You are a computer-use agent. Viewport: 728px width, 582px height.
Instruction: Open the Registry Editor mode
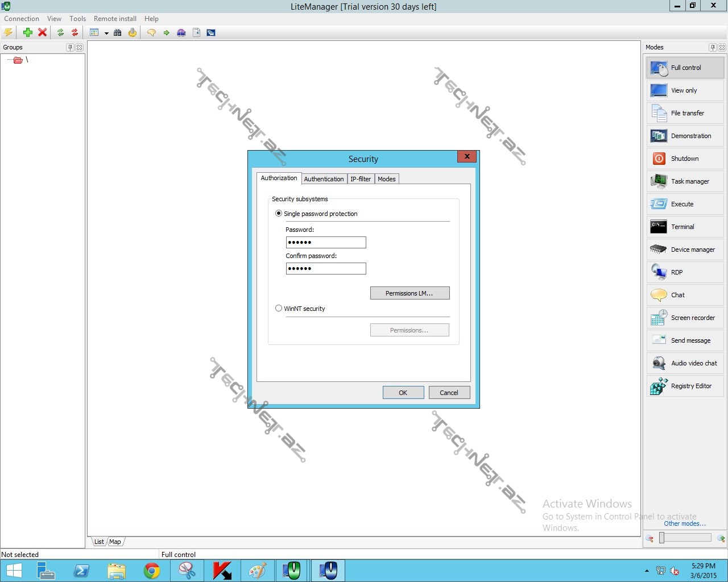click(685, 386)
